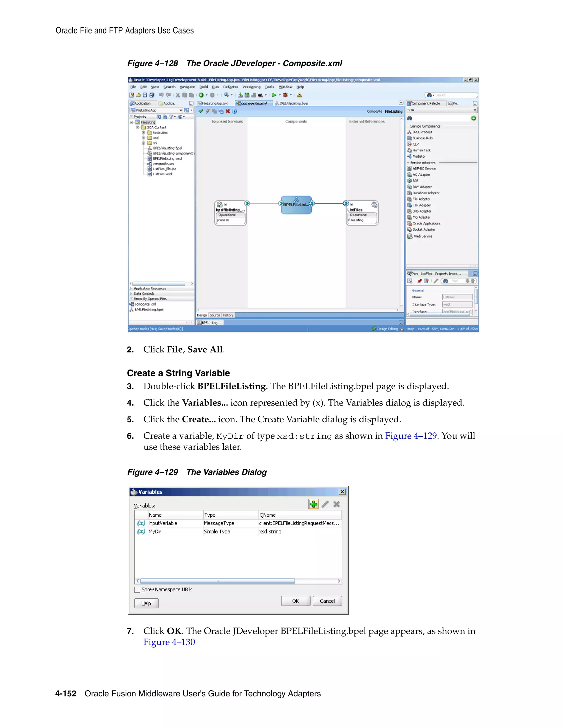563x728 pixels.
Task: Close the Variables dialog with X
Action: (x=342, y=492)
